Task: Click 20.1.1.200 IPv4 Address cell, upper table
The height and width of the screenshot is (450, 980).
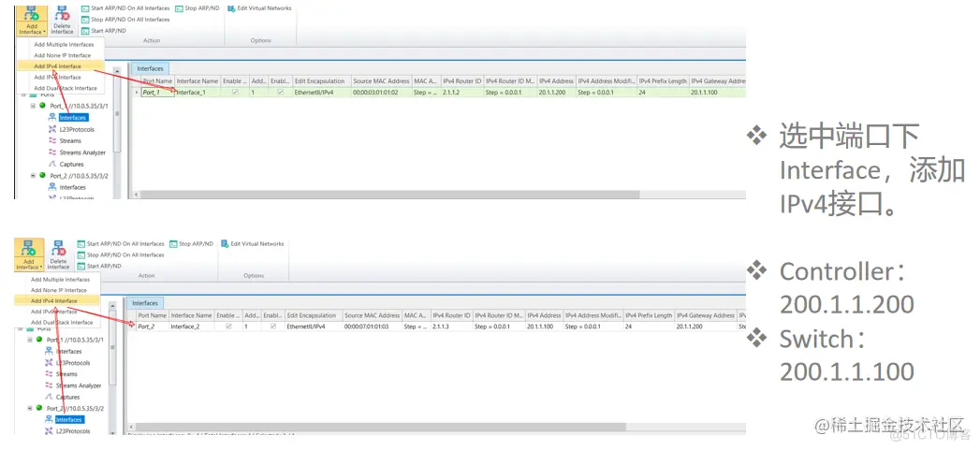Action: [556, 93]
